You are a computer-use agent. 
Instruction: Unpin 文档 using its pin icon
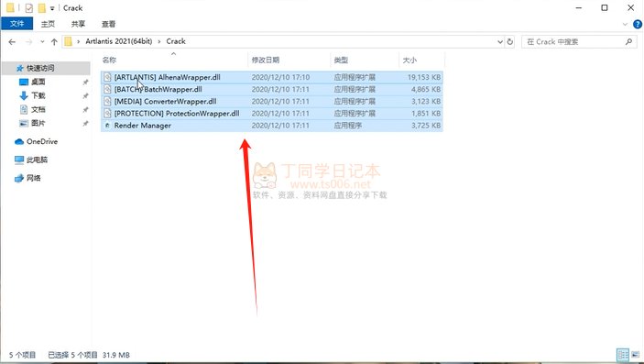85,109
